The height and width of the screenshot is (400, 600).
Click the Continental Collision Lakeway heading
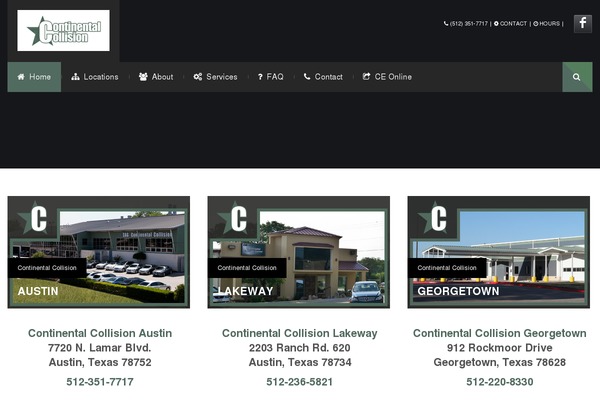tap(300, 333)
